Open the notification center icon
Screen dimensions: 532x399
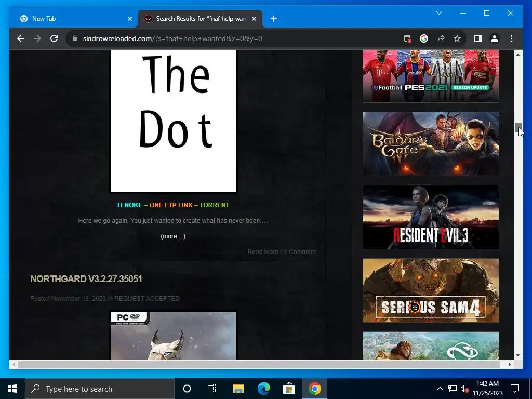coord(515,389)
